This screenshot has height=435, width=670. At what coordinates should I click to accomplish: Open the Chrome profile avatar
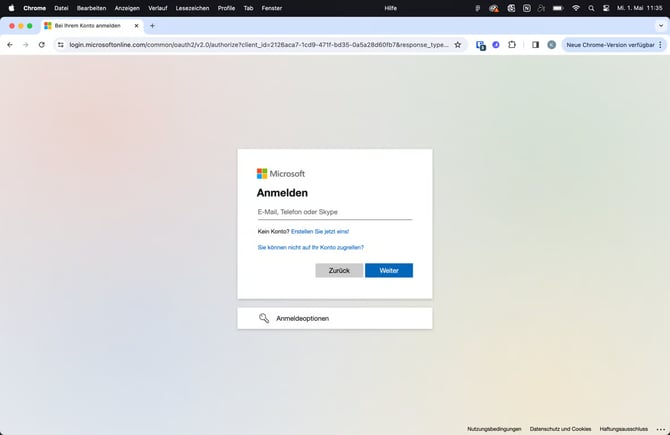click(552, 44)
